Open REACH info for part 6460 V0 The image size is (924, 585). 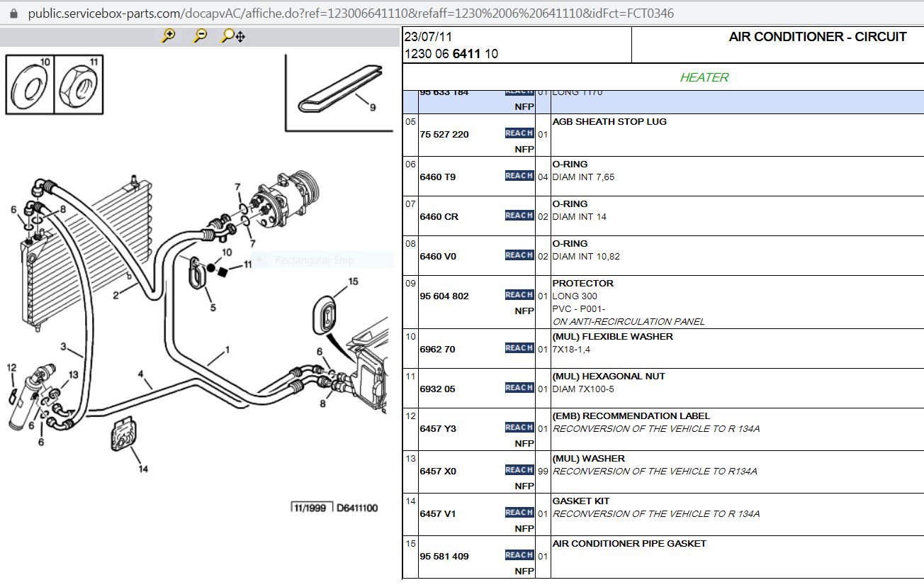click(x=519, y=255)
